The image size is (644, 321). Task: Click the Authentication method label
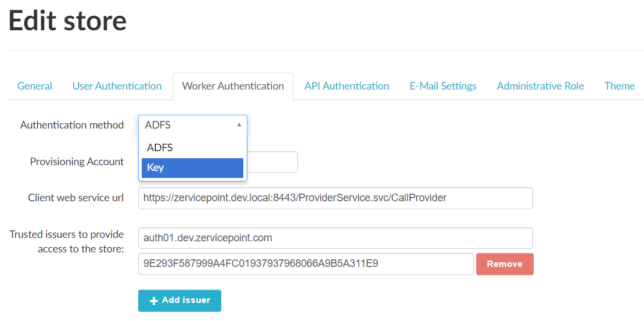72,125
